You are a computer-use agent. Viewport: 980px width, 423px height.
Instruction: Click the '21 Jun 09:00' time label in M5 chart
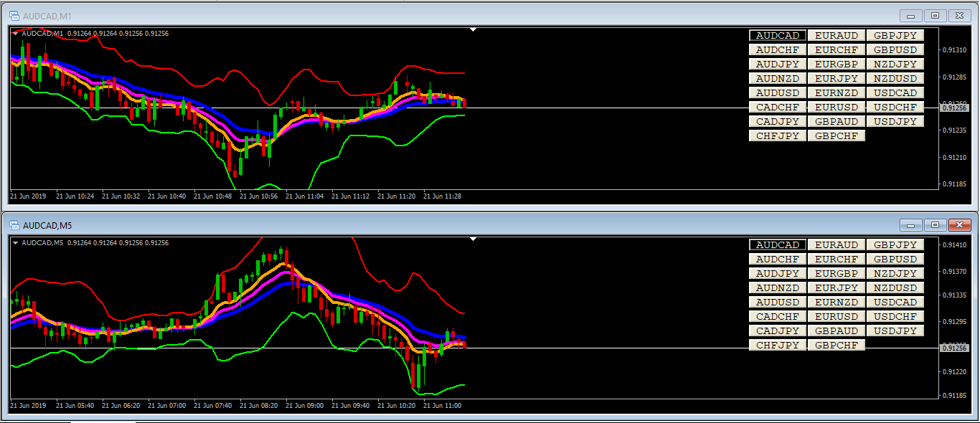click(304, 404)
